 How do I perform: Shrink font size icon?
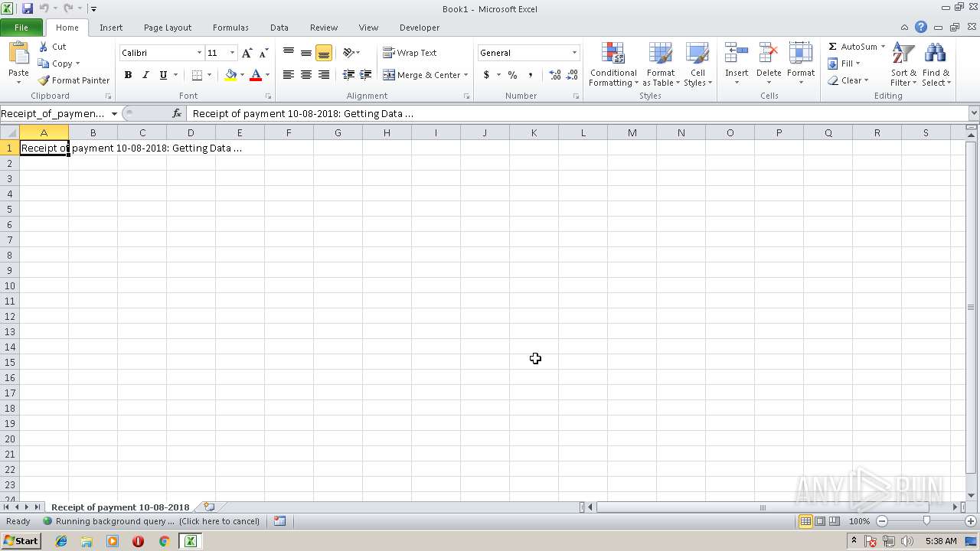pyautogui.click(x=263, y=53)
